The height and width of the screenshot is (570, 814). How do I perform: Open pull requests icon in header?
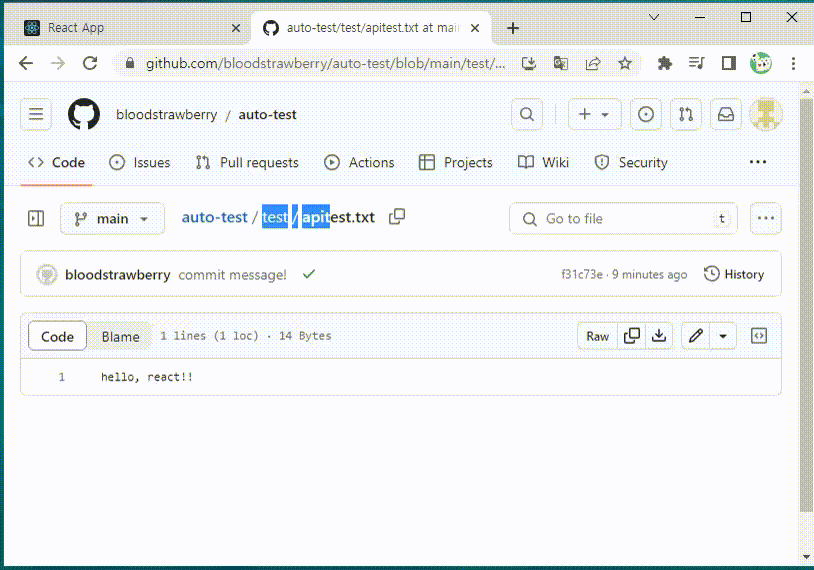[686, 114]
